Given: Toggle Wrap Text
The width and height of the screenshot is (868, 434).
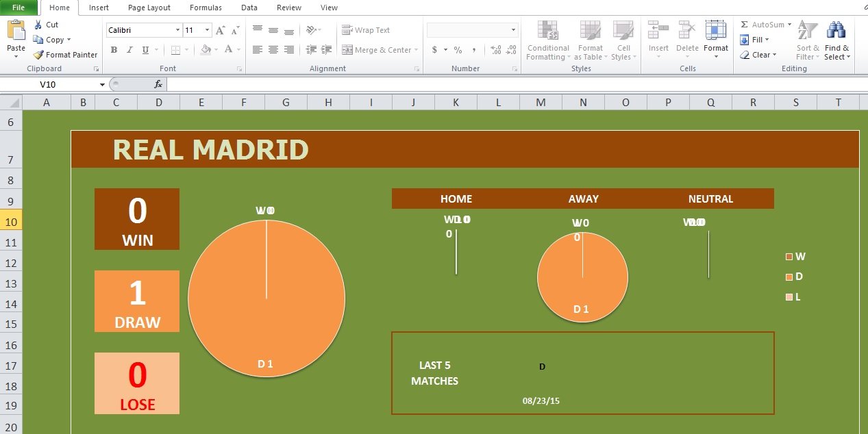Looking at the screenshot, I should point(367,30).
